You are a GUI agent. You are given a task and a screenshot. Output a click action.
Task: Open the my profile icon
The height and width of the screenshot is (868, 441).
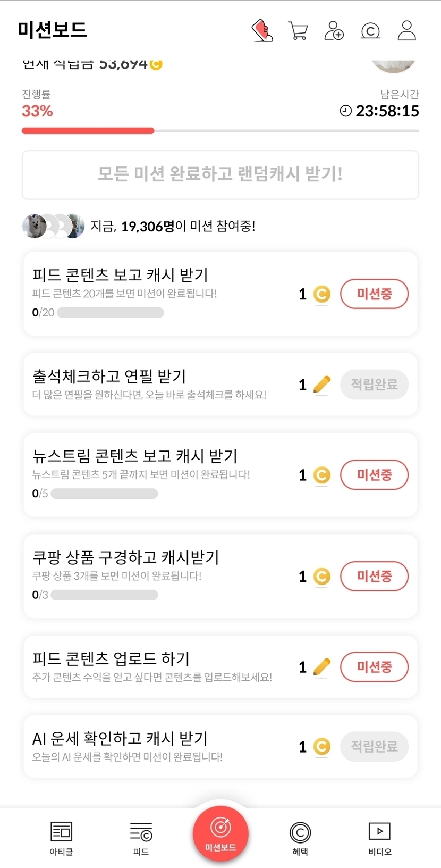point(407,31)
